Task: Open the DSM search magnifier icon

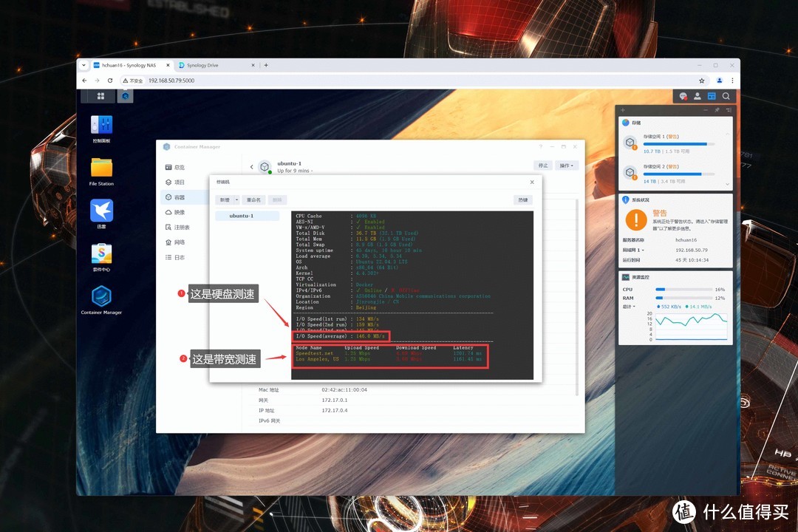Action: (726, 96)
